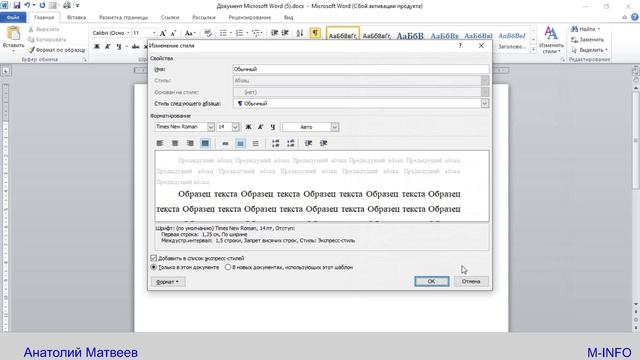
Task: Choose double line spacing in the dialog
Action: [x=256, y=143]
